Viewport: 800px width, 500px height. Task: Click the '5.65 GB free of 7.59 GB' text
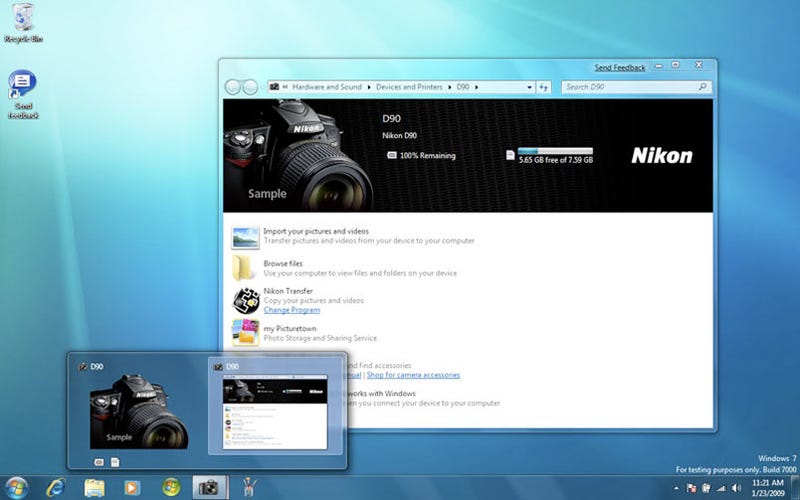(x=556, y=160)
